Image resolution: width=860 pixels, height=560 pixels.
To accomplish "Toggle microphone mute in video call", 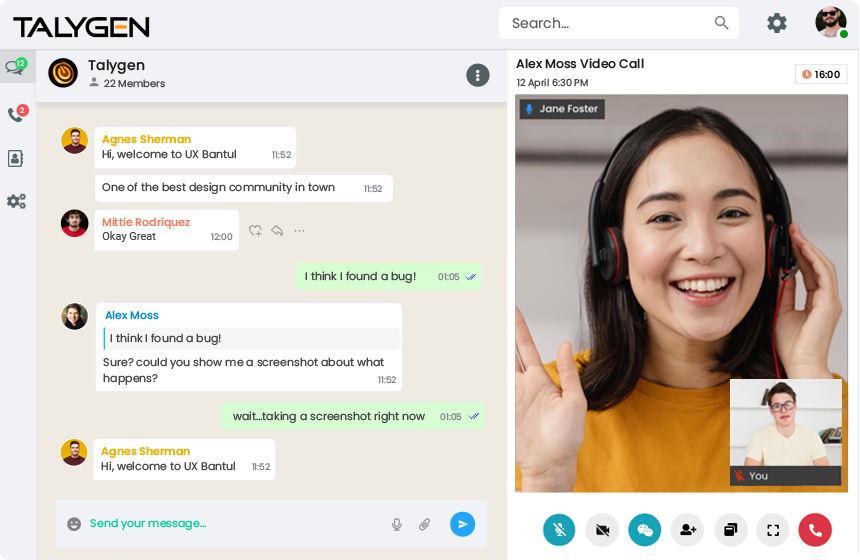I will [559, 530].
